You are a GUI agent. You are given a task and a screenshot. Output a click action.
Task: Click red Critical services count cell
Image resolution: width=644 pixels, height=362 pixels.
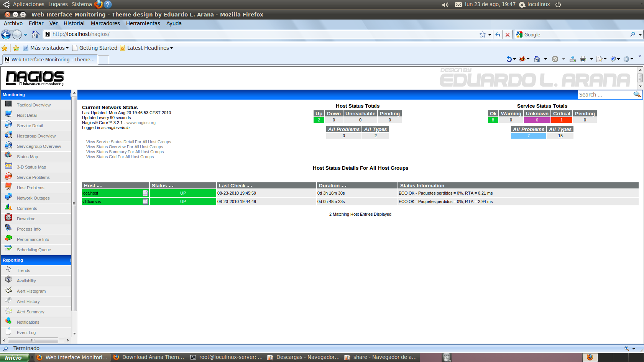point(562,120)
